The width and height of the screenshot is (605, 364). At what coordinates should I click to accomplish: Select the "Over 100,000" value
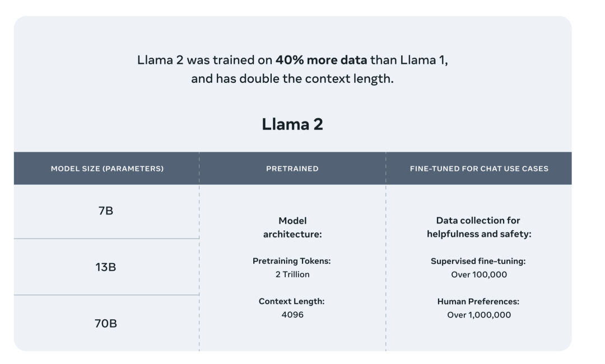coord(478,274)
